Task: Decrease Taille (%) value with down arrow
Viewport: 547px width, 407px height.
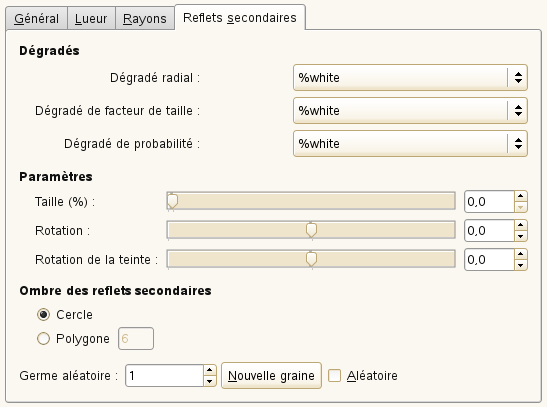Action: coord(520,207)
